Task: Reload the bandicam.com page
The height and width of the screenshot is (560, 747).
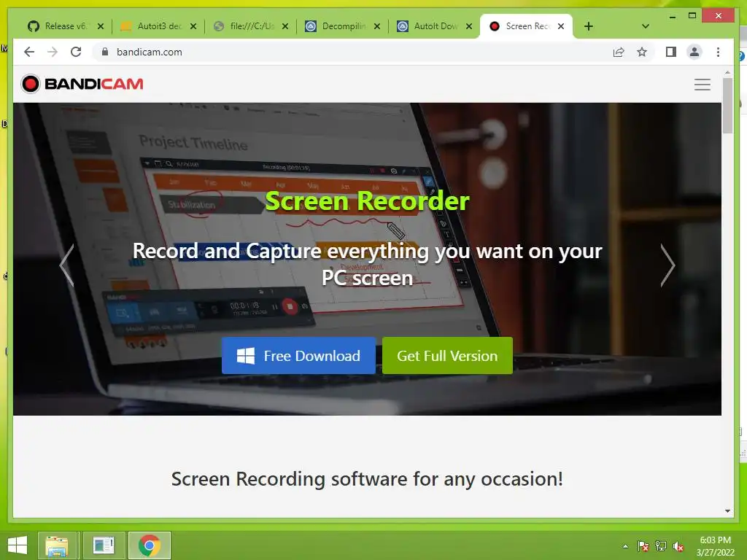Action: click(x=76, y=52)
